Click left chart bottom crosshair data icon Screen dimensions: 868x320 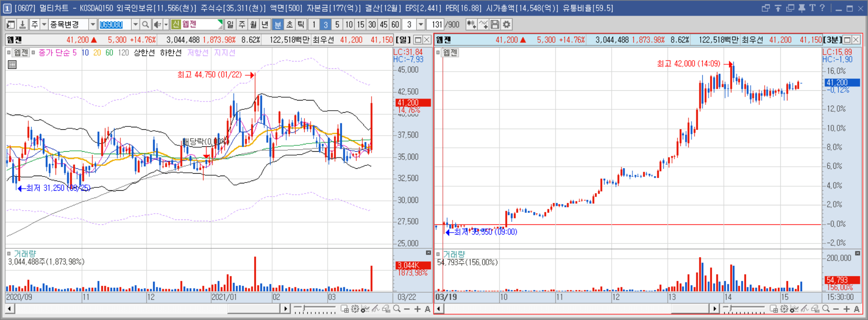click(344, 309)
